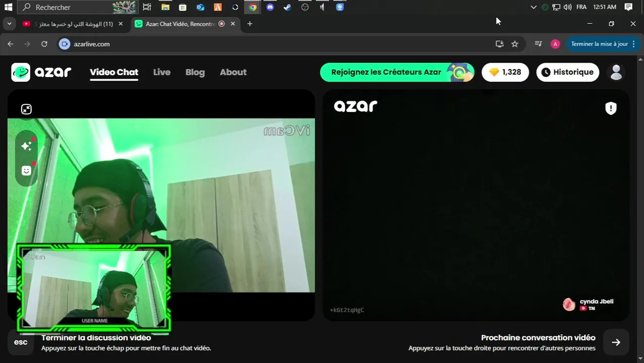Expand the tab search dropdown

point(9,24)
